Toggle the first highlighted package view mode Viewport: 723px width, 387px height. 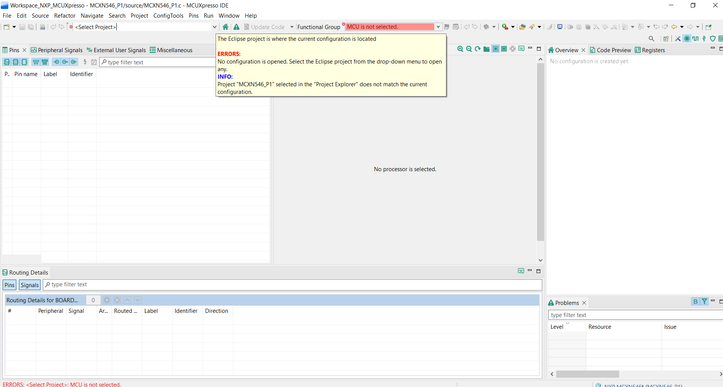(495, 49)
